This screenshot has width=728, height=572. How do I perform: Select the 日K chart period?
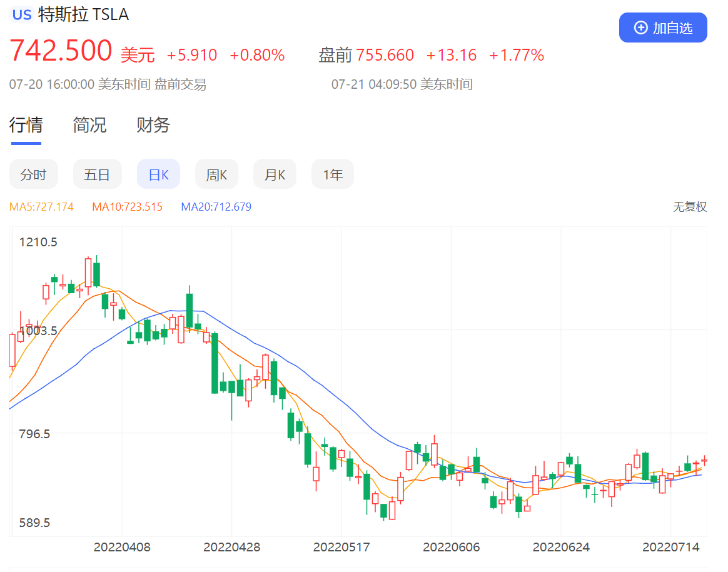[158, 174]
